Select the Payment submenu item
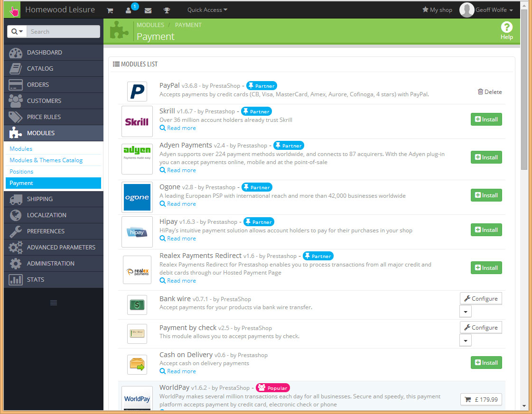 coord(53,183)
